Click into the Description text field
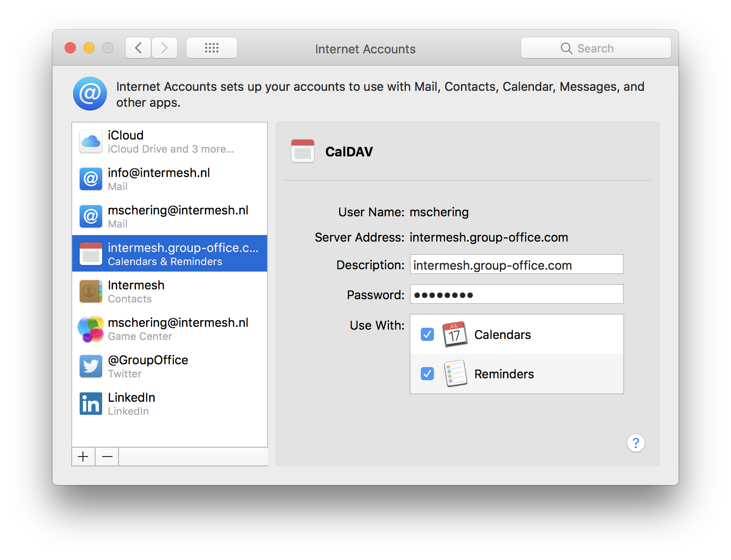731x560 pixels. 517,265
